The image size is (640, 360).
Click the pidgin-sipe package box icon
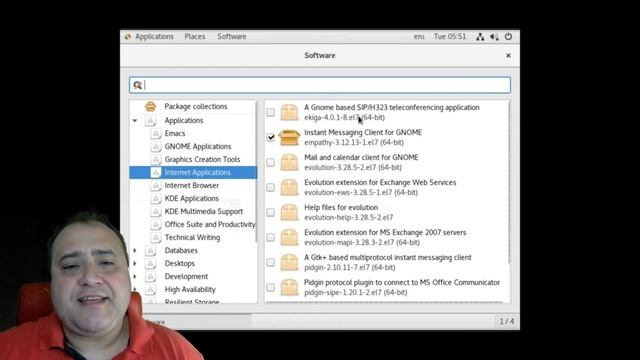click(289, 287)
